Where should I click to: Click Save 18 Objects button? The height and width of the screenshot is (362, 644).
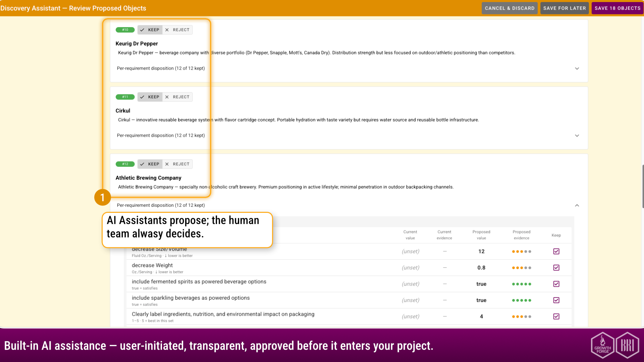[x=618, y=8]
